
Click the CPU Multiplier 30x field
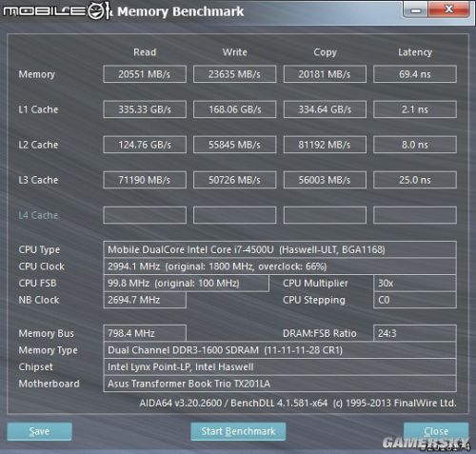tap(415, 283)
